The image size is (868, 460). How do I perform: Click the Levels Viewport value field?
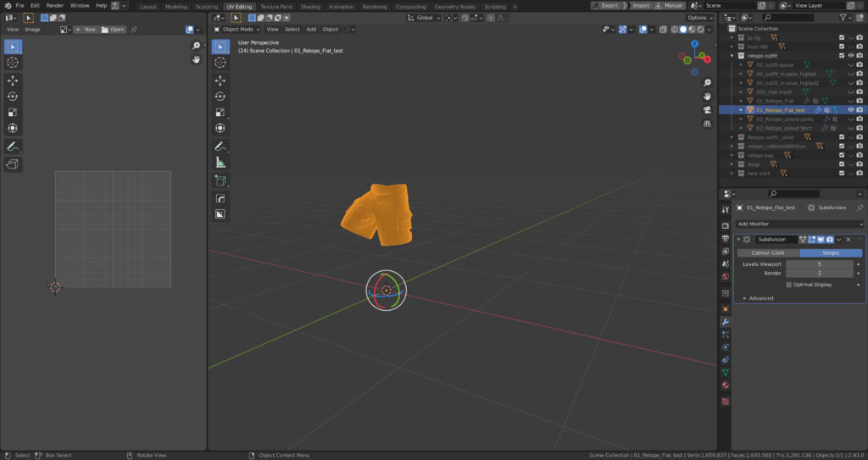tap(819, 264)
